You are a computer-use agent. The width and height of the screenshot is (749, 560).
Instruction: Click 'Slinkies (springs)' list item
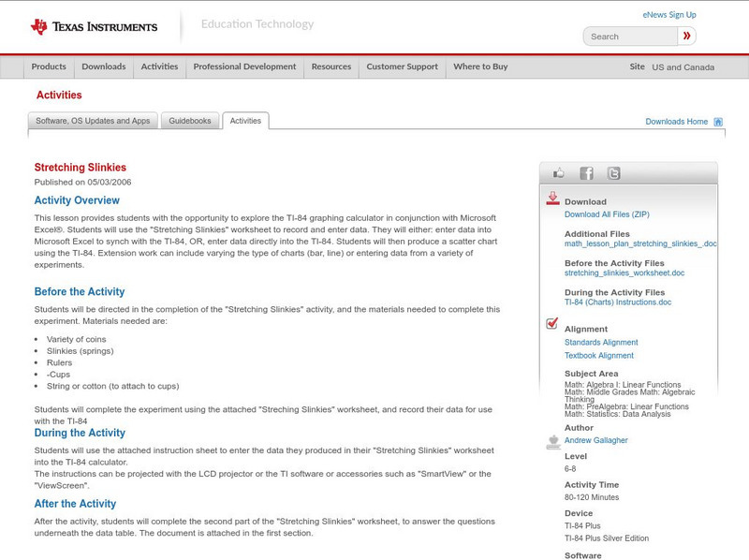(x=81, y=351)
